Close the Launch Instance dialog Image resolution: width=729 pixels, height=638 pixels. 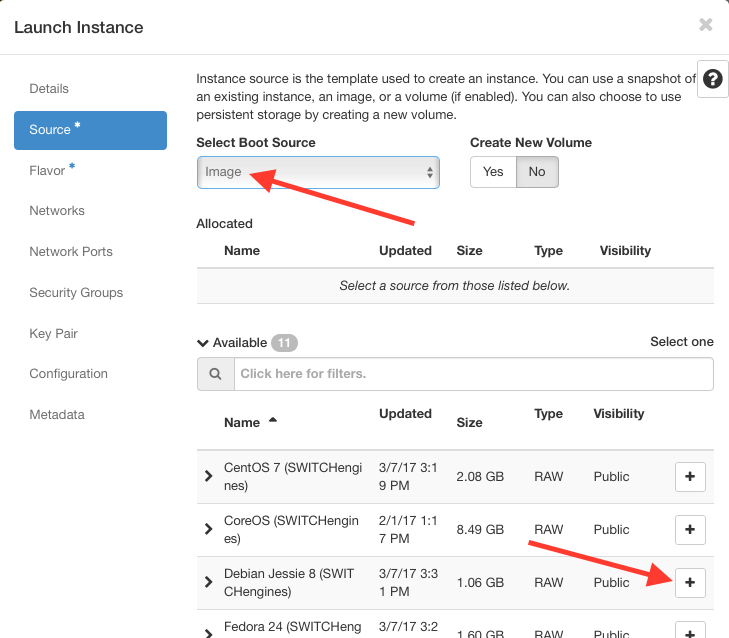pyautogui.click(x=705, y=25)
